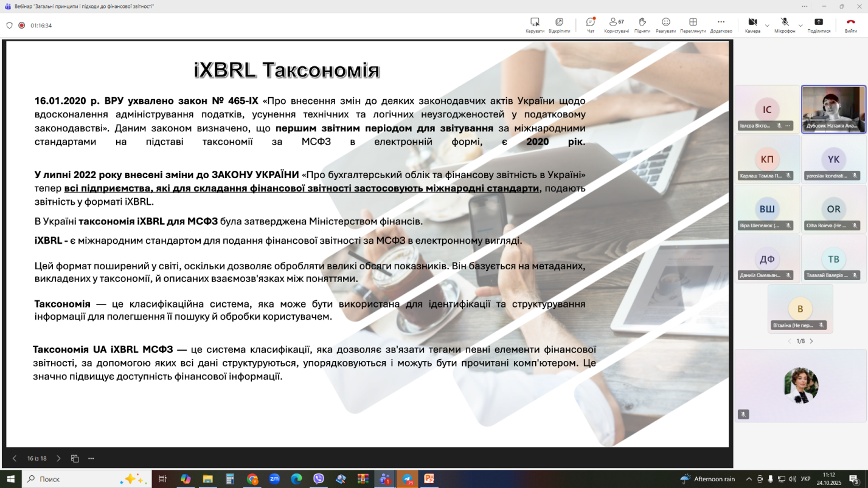Leave the meeting with Вийти
The image size is (868, 488).
coord(850,25)
